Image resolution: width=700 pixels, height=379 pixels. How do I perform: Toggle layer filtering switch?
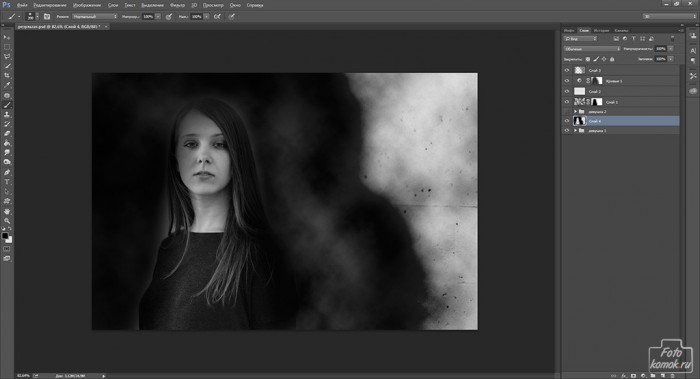pos(672,39)
